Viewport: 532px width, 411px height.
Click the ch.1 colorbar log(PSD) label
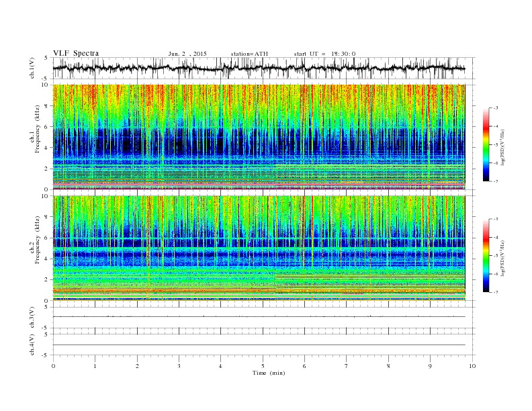pos(502,146)
